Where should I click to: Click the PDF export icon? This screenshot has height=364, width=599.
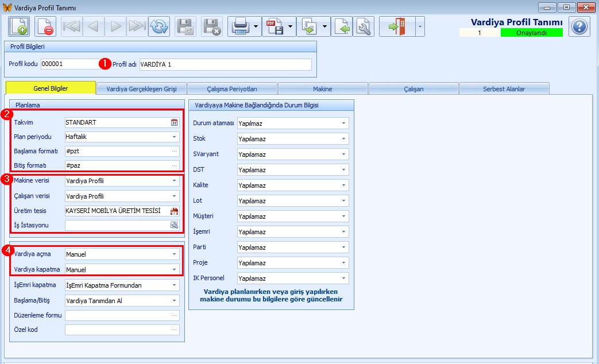(275, 27)
